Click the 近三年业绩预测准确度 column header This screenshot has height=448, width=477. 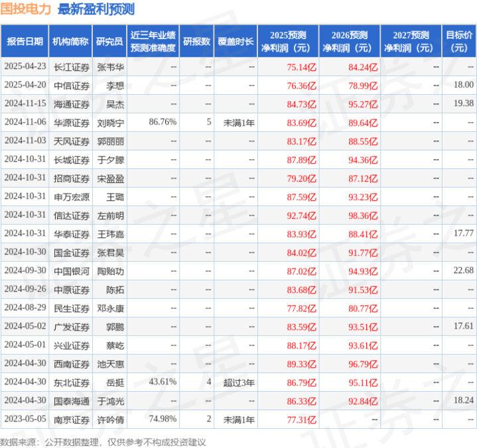[x=153, y=41]
